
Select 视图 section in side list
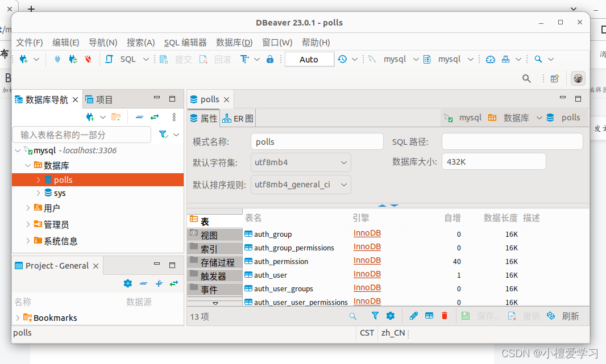pos(215,235)
